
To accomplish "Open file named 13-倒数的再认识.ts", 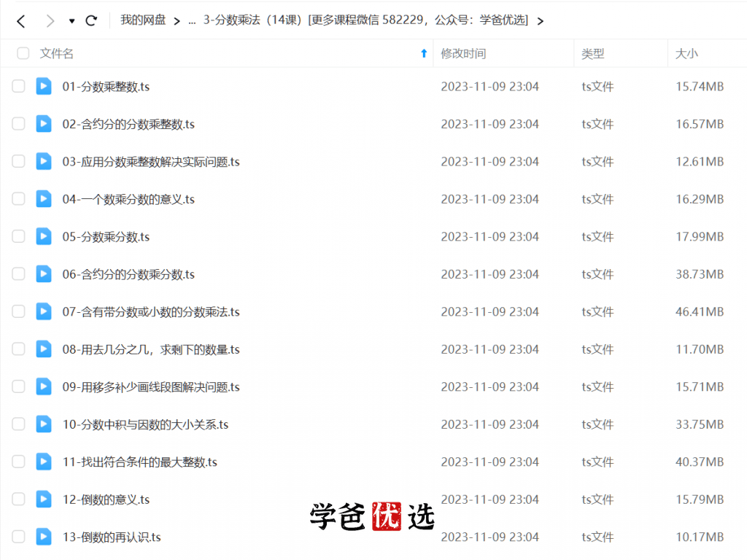I will pyautogui.click(x=112, y=537).
